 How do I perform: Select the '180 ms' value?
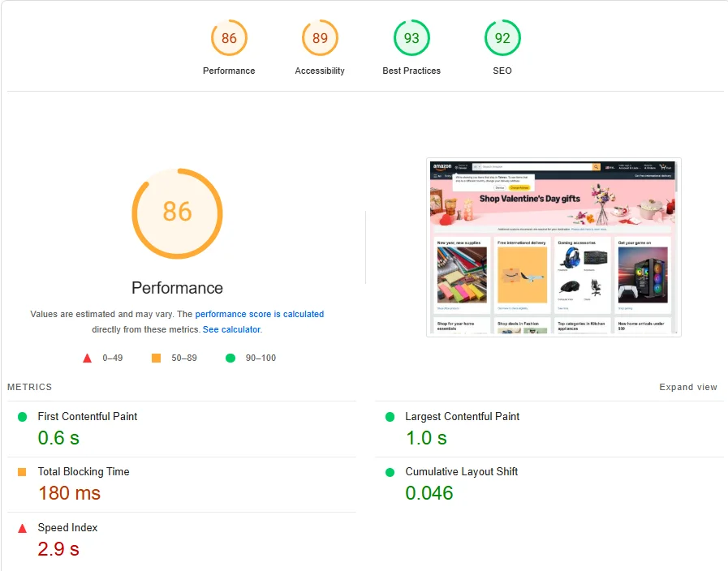[x=69, y=493]
